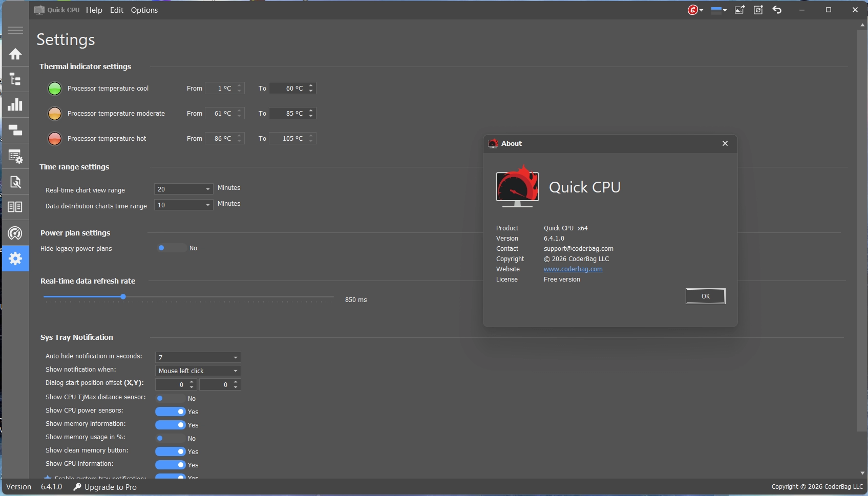Viewport: 868px width, 496px height.
Task: Open the Edit menu
Action: point(116,10)
